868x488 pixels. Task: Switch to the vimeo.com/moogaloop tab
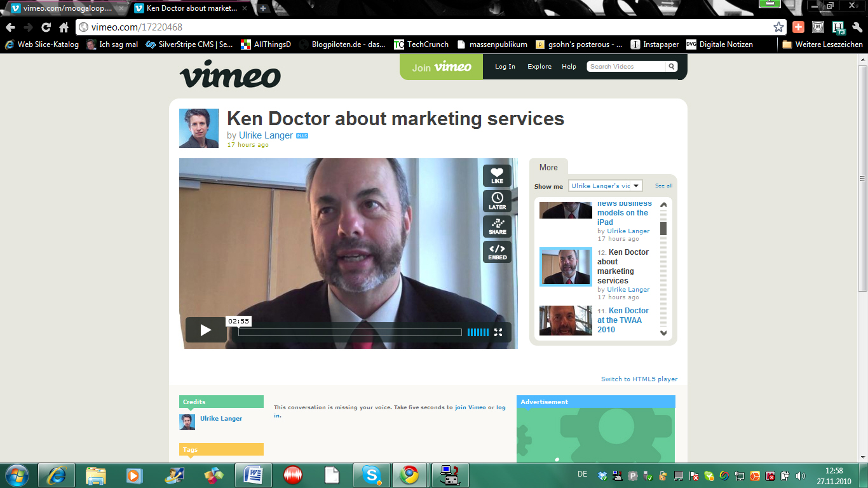pos(64,8)
